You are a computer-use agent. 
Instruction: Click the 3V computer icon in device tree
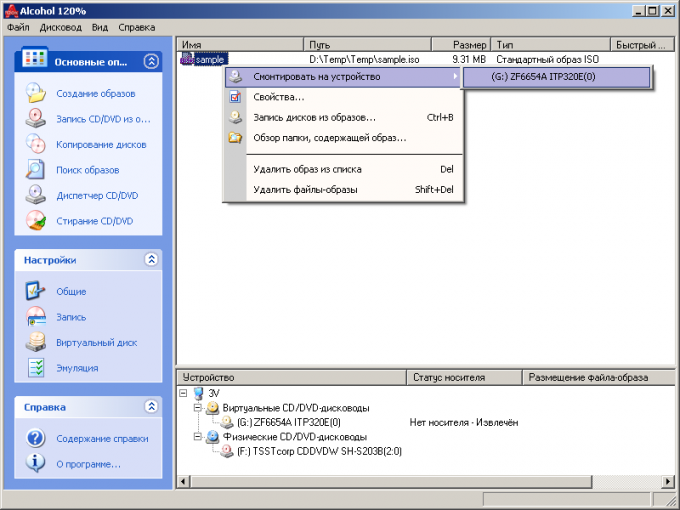pos(199,393)
